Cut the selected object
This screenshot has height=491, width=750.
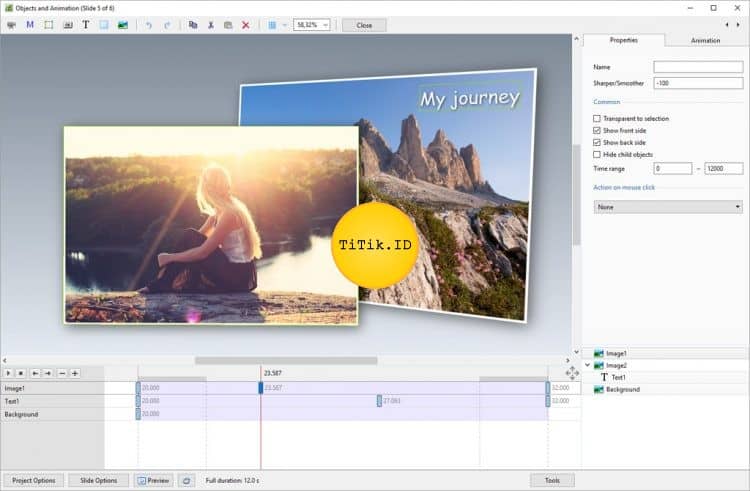[x=211, y=25]
